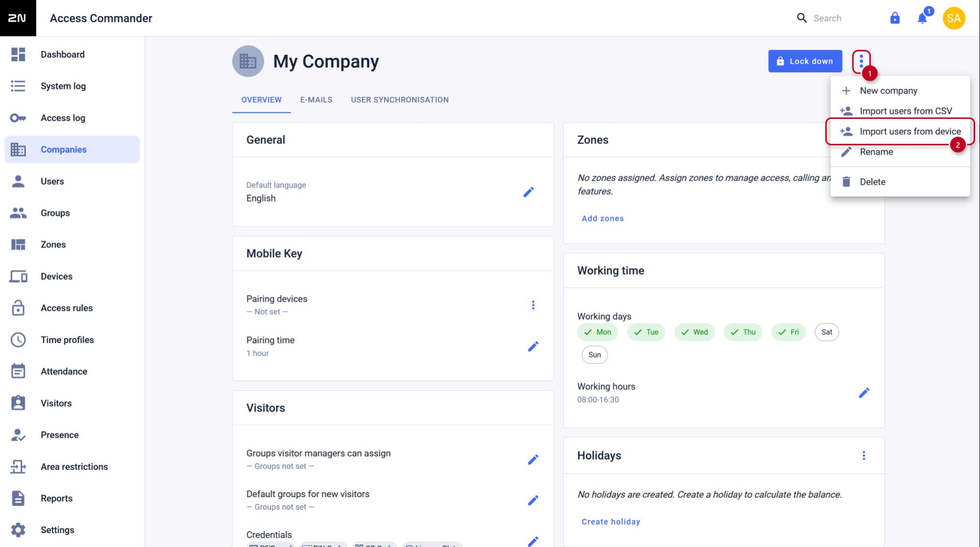Viewport: 980px width, 547px height.
Task: Toggle Tue working day
Action: tap(646, 332)
